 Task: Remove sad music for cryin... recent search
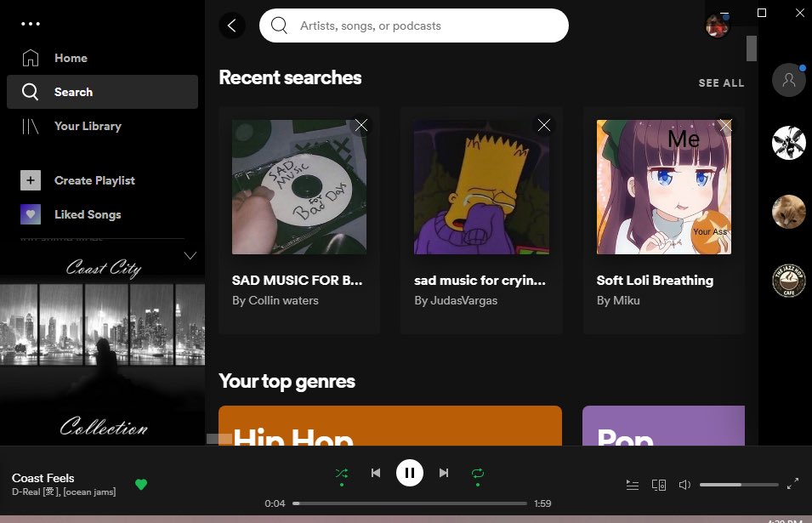coord(544,125)
